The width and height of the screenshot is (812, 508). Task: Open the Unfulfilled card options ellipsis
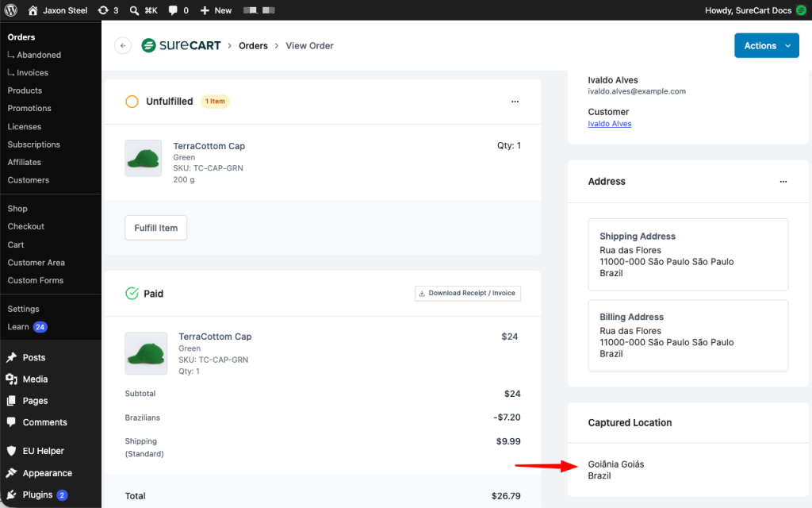(x=515, y=102)
